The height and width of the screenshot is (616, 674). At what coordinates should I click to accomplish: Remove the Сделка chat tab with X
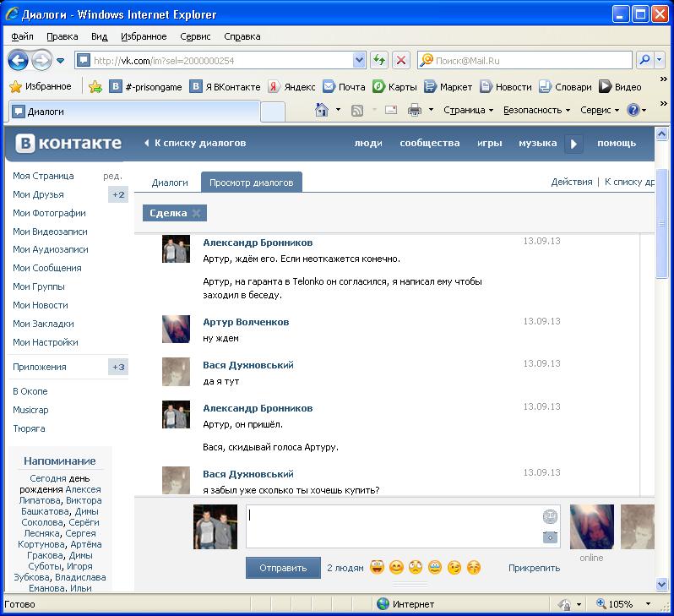(197, 213)
